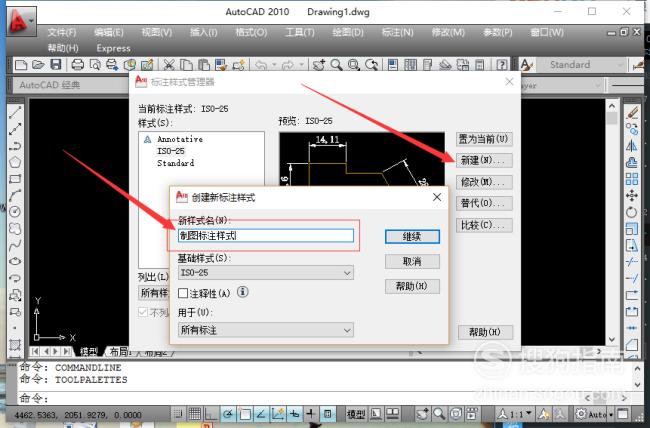Click the Zoom realtime magnifier in Standard toolbar
650x428 pixels.
pyautogui.click(x=336, y=65)
